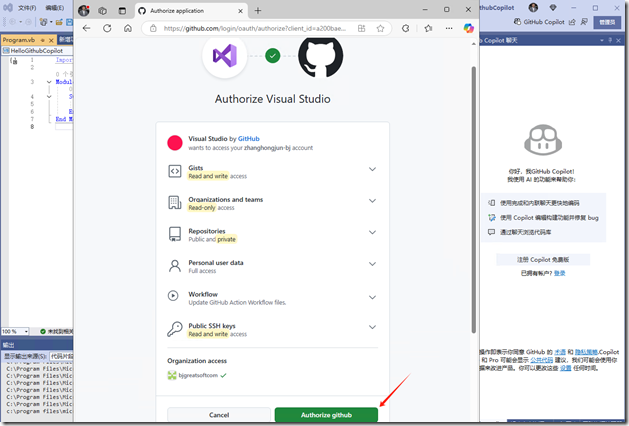Open the Edge favorites list icon
This screenshot has height=426, width=629.
click(x=428, y=28)
